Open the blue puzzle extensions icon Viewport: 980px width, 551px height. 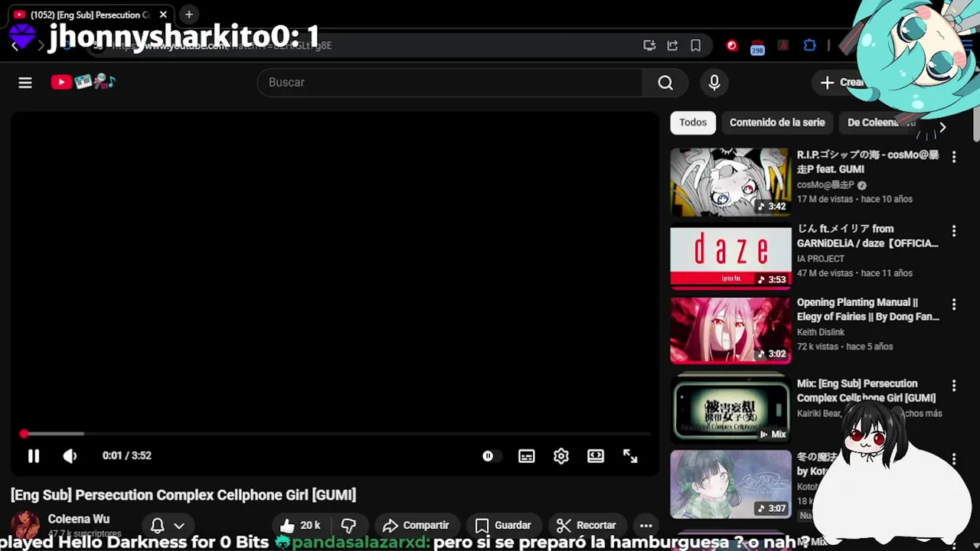tap(809, 45)
